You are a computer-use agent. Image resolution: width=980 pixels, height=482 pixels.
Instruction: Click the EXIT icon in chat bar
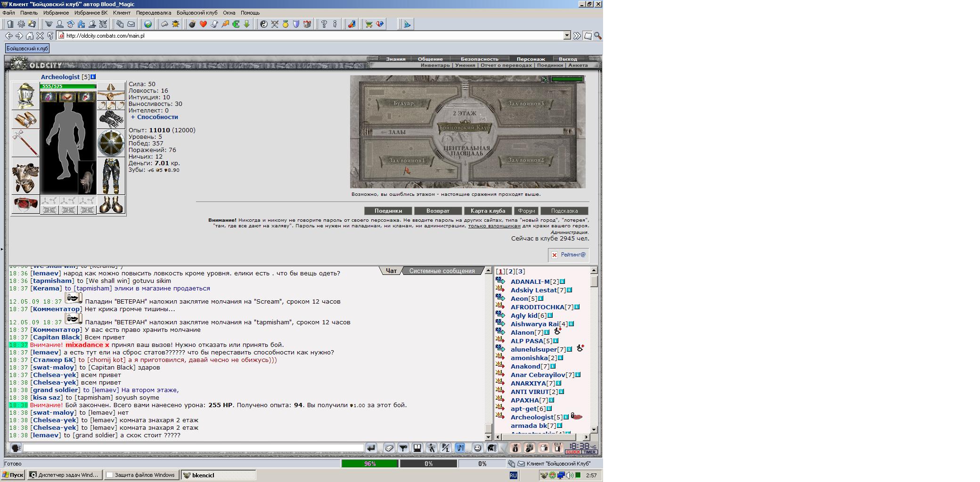click(557, 448)
